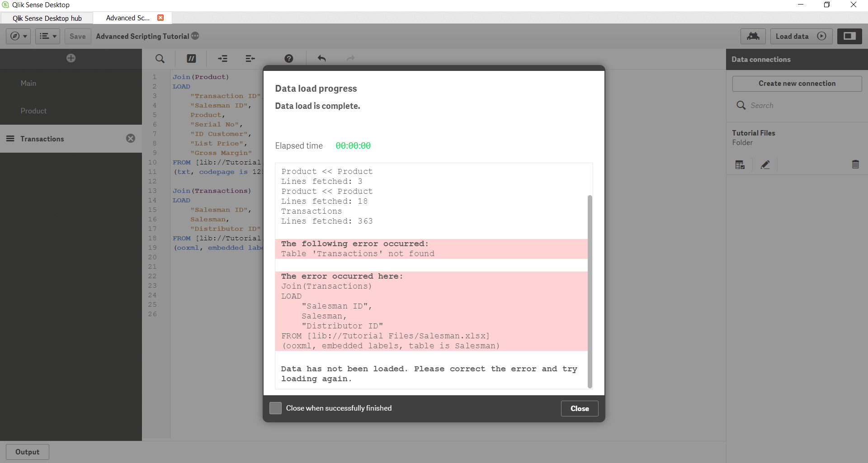Add a new script section with plus icon
The height and width of the screenshot is (463, 868).
[71, 58]
